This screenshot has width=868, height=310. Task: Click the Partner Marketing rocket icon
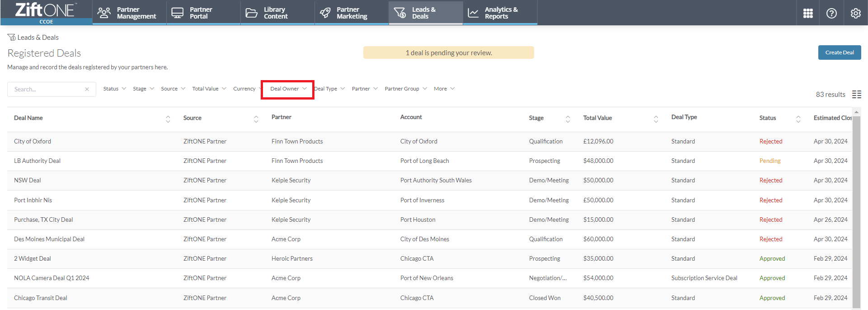[325, 13]
